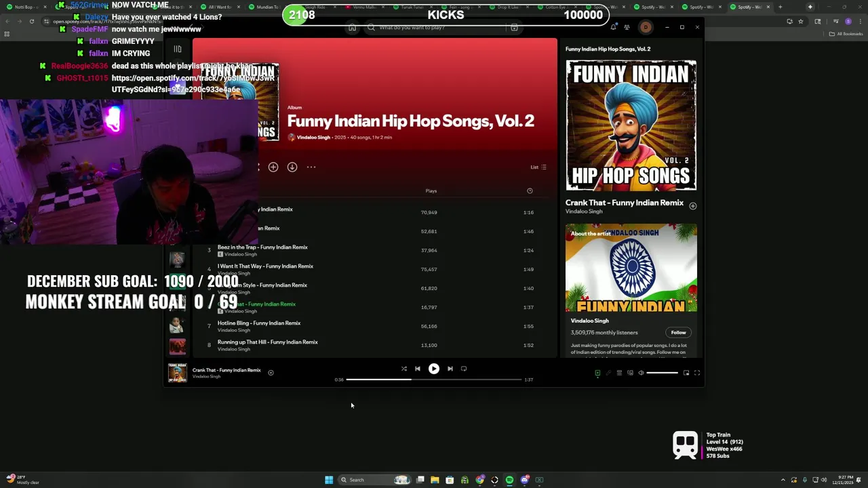Select Running up That Hill track

pos(268,342)
